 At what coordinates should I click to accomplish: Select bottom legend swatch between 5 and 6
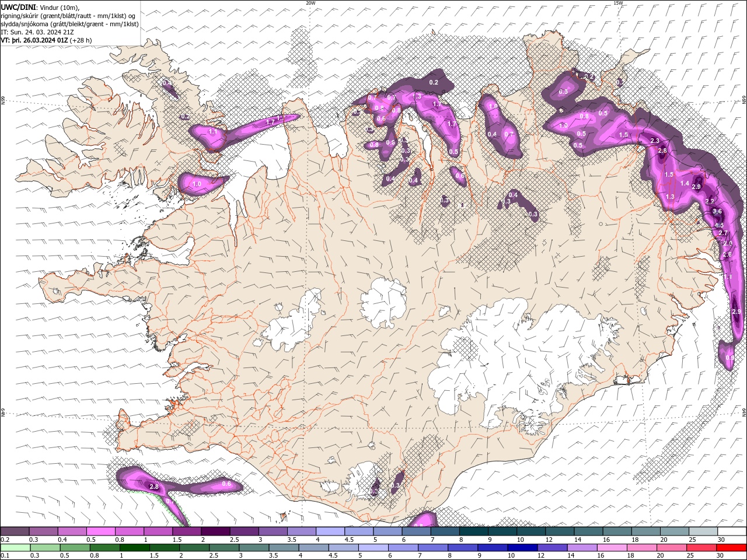click(373, 548)
